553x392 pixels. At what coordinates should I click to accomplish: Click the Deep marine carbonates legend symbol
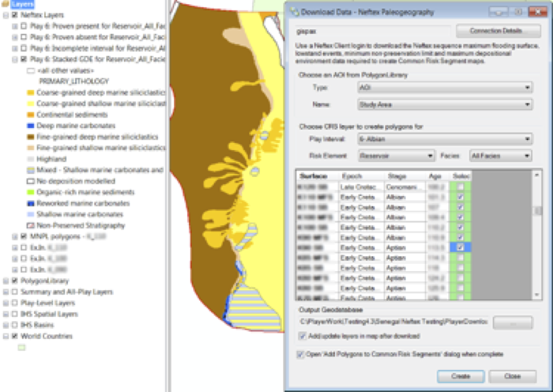click(x=30, y=126)
